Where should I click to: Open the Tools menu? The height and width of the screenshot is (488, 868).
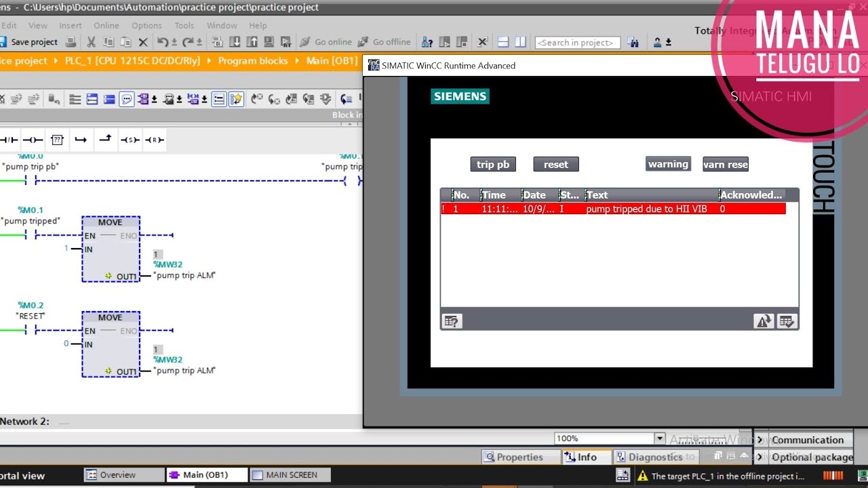pyautogui.click(x=184, y=26)
